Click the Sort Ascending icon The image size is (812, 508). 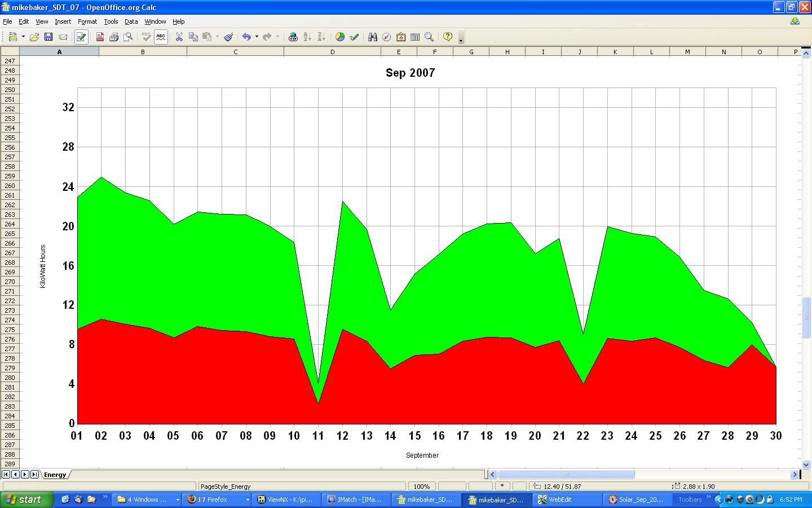click(307, 37)
